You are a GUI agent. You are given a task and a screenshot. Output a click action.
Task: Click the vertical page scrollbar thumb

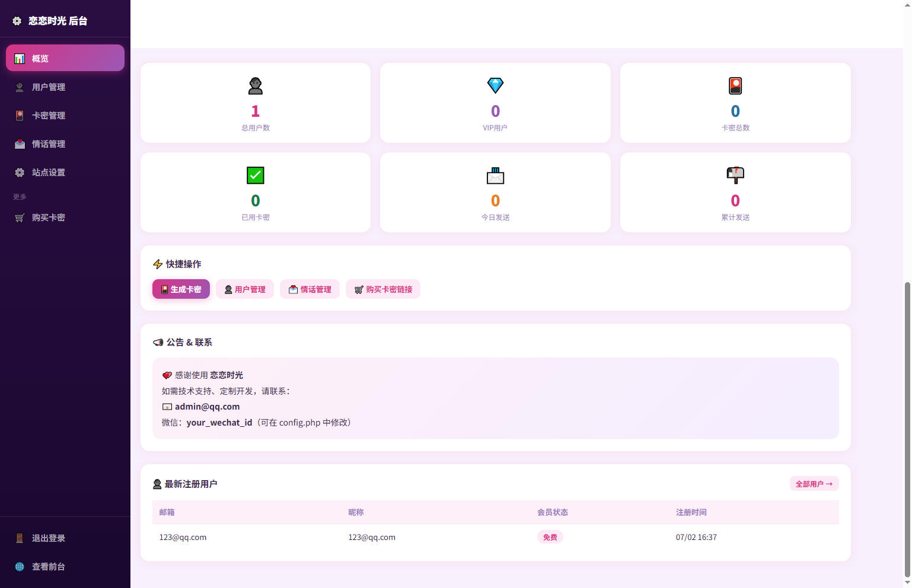(907, 430)
